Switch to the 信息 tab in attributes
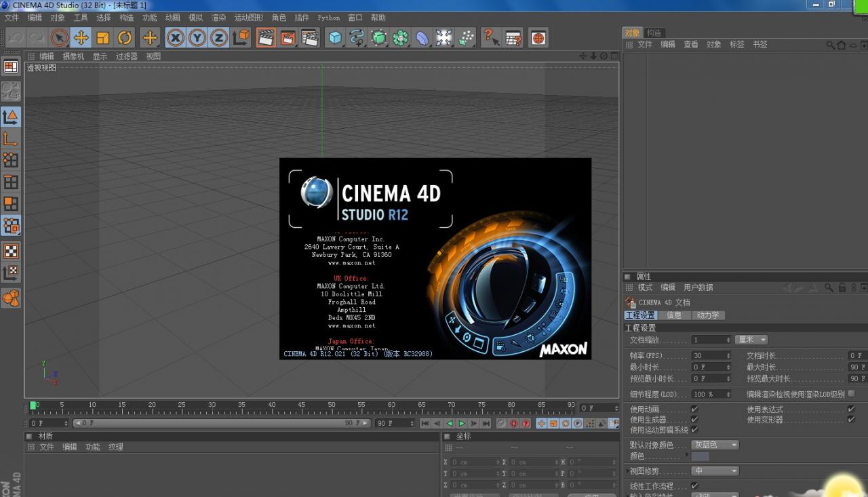This screenshot has height=497, width=868. pos(674,315)
